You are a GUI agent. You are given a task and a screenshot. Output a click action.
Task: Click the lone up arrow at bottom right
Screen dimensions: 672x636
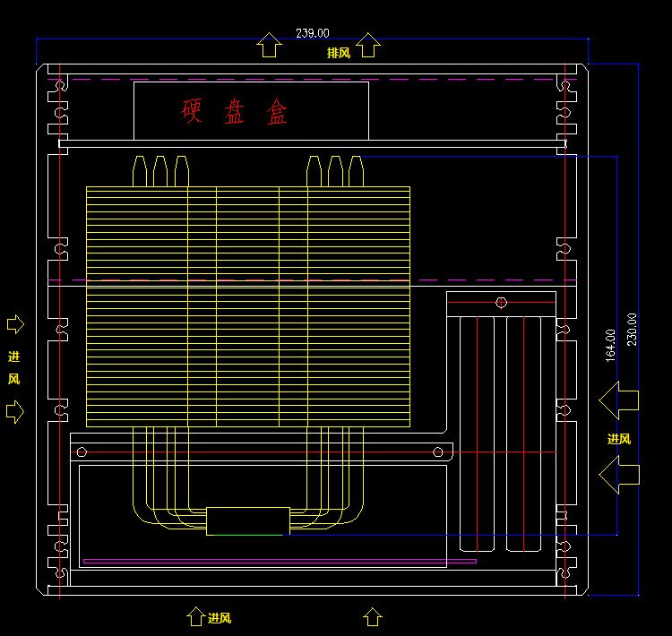(373, 616)
